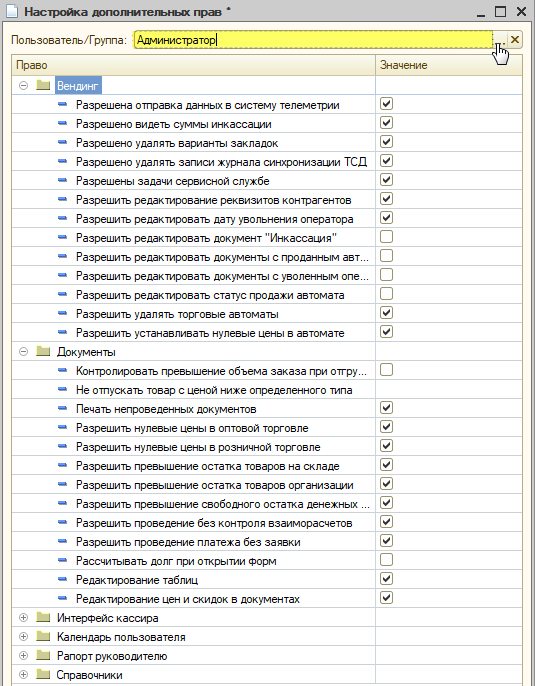Collapse the Вендинг group
The height and width of the screenshot is (686, 535).
point(24,85)
